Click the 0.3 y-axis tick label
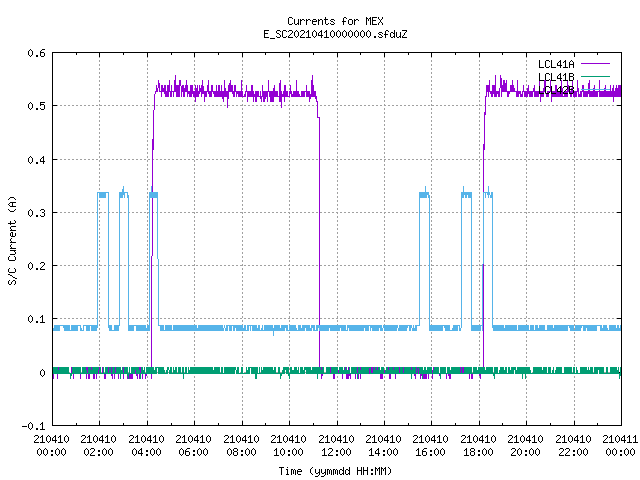The image size is (640, 480). pos(36,213)
